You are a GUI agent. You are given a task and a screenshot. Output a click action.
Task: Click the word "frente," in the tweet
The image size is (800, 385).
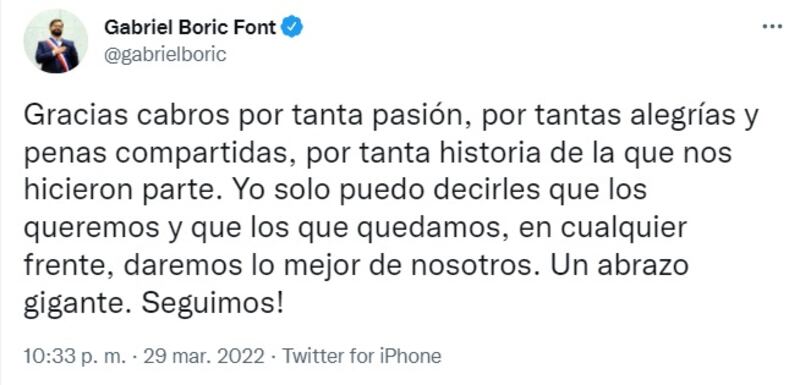68,268
